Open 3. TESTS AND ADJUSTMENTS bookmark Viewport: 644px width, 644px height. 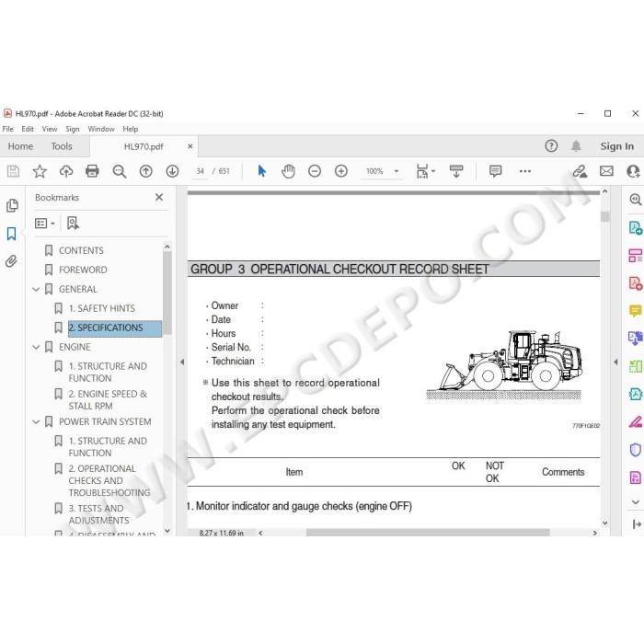[x=98, y=514]
